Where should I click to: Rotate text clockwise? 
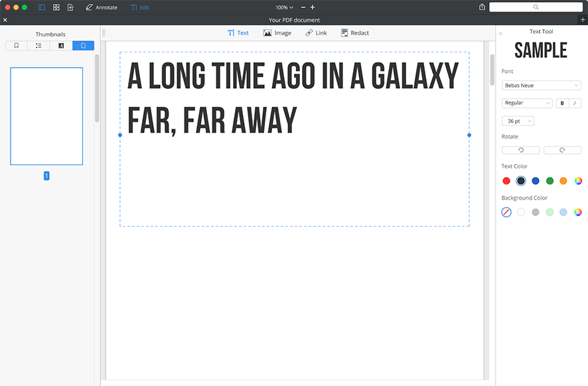coord(563,151)
